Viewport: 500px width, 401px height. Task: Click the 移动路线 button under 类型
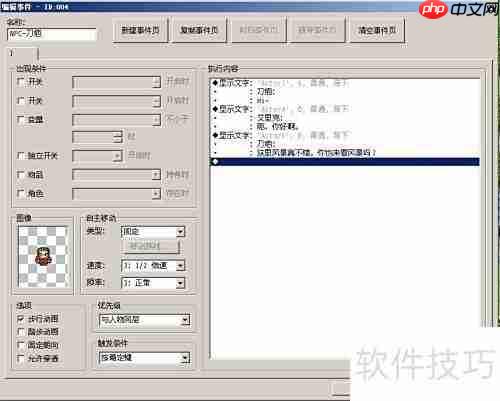coord(152,247)
